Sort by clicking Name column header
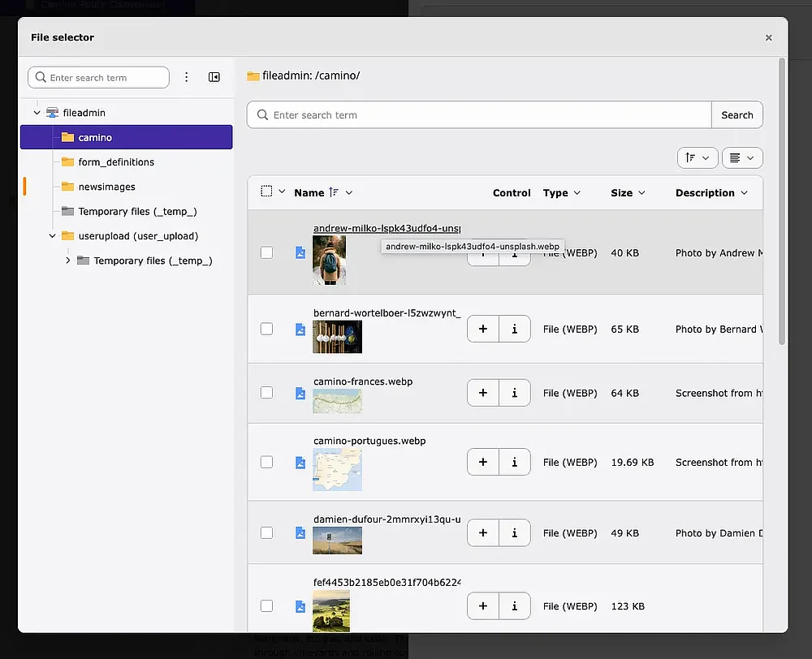The image size is (812, 659). tap(309, 192)
